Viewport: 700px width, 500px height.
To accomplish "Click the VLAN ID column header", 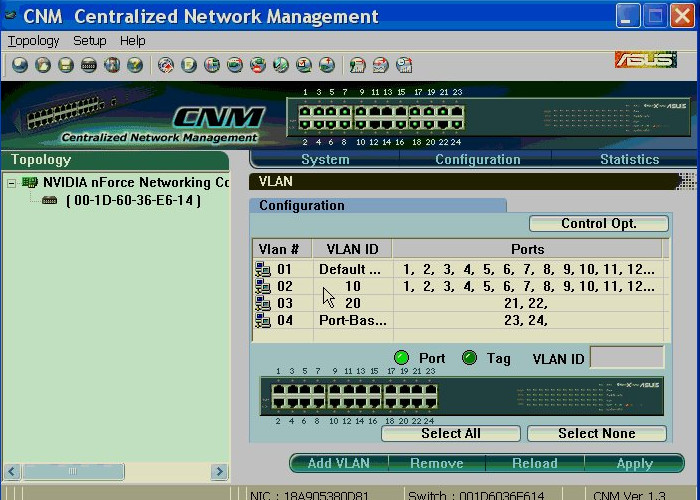I will (x=352, y=249).
